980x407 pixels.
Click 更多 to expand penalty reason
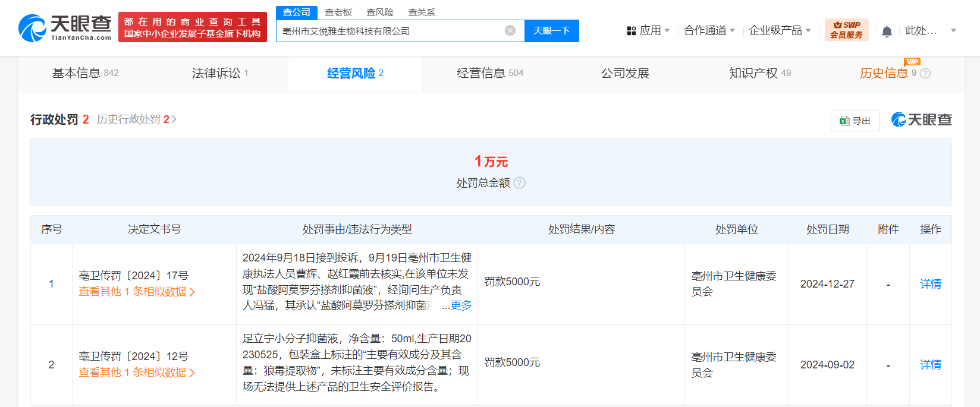(461, 305)
